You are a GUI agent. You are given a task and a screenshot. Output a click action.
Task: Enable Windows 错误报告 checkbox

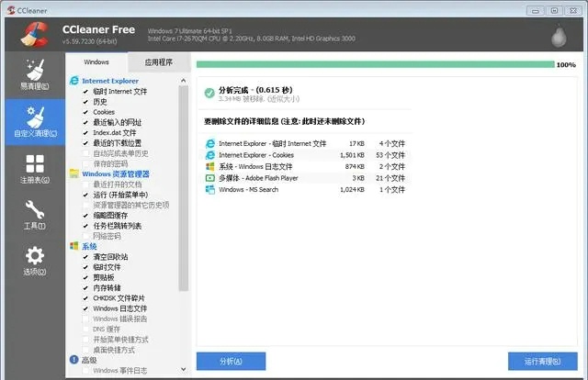click(85, 319)
